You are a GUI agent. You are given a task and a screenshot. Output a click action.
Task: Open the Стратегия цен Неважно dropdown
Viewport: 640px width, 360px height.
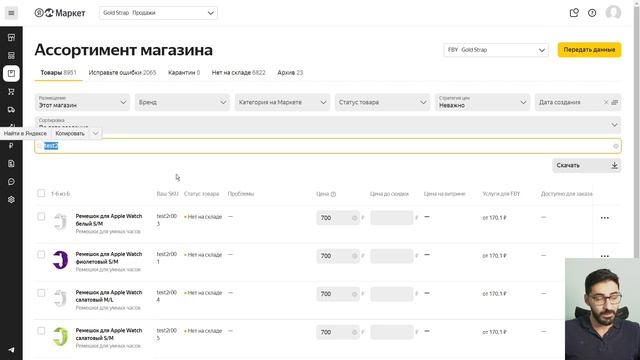click(x=482, y=102)
